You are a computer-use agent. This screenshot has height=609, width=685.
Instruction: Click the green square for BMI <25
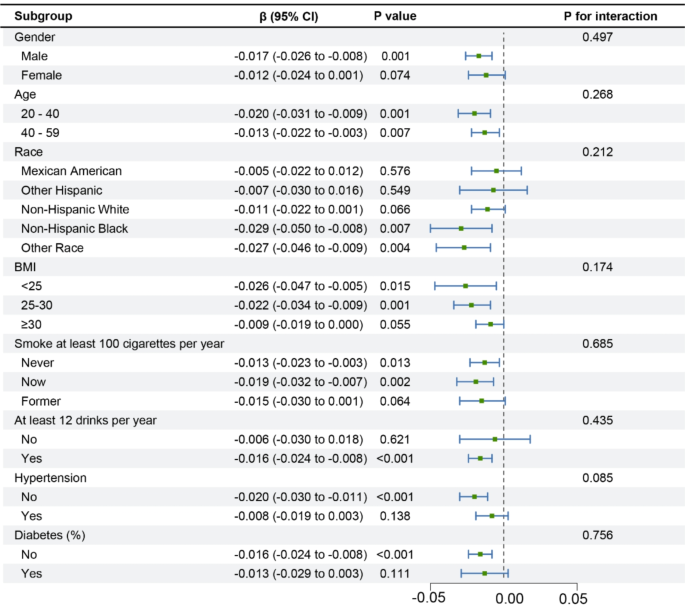(x=465, y=286)
